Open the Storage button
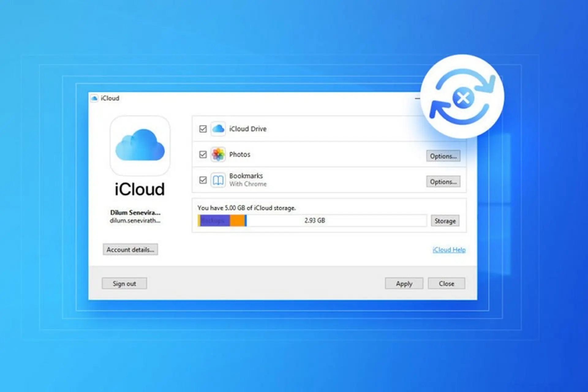This screenshot has height=392, width=588. point(445,221)
